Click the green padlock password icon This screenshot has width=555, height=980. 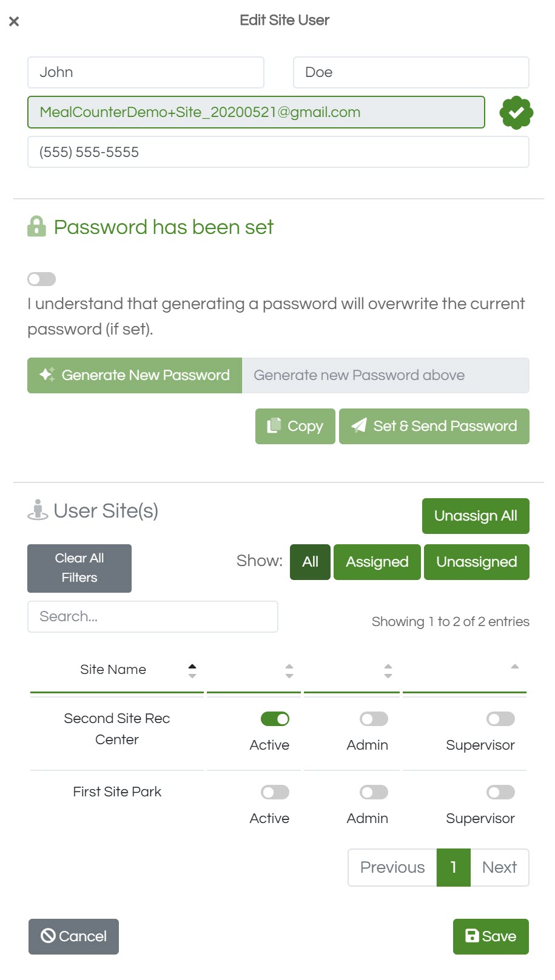point(36,227)
